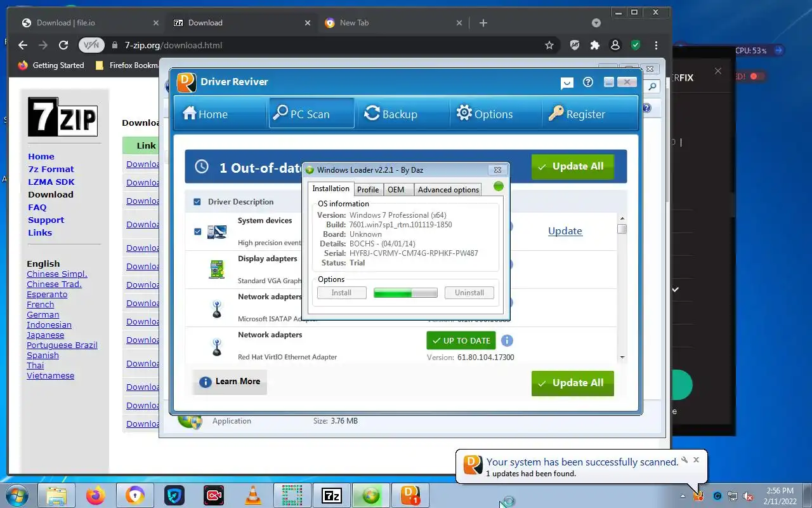Image resolution: width=812 pixels, height=508 pixels.
Task: Open Driver Reviver taskbar icon
Action: tap(410, 495)
